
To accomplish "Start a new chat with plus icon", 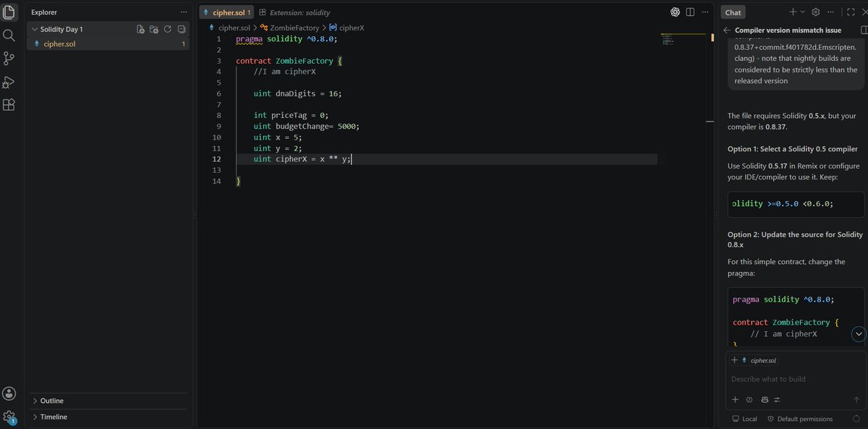I will tap(793, 12).
